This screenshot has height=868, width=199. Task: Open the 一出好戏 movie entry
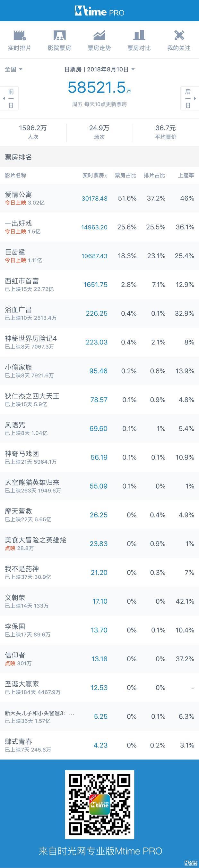point(99,227)
